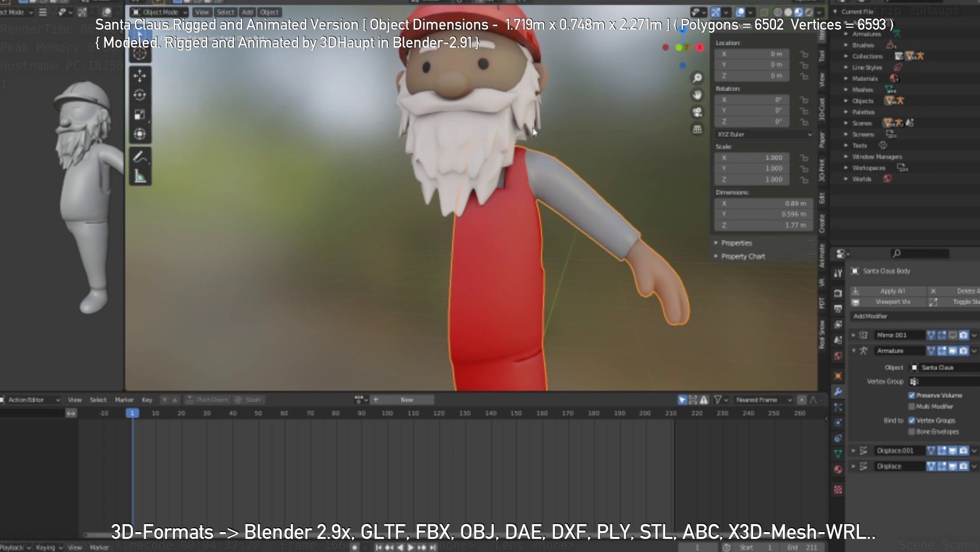Open the World properties tab icon
Image resolution: width=980 pixels, height=552 pixels.
click(x=838, y=356)
